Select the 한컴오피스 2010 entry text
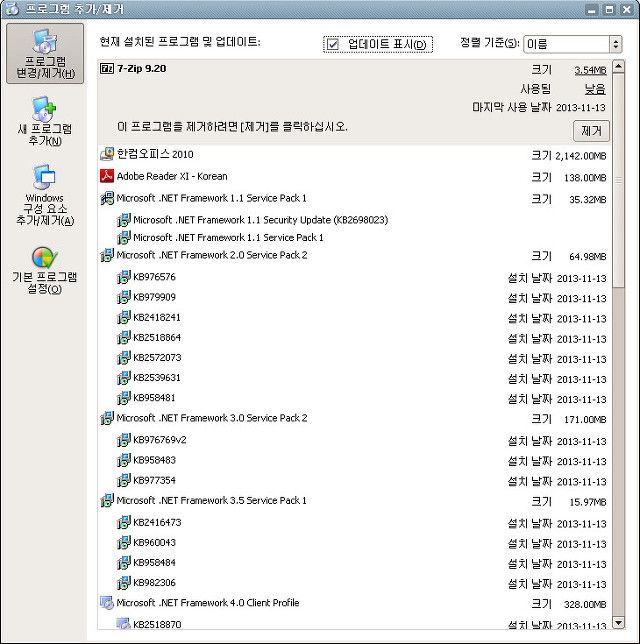 pyautogui.click(x=155, y=154)
